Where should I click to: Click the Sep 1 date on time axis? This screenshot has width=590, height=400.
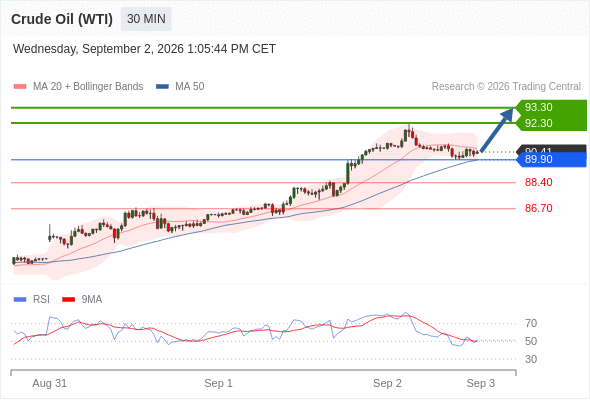pyautogui.click(x=218, y=383)
